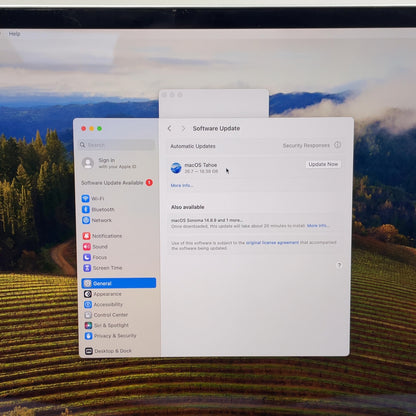
Task: Open the Help menu
Action: tap(14, 34)
